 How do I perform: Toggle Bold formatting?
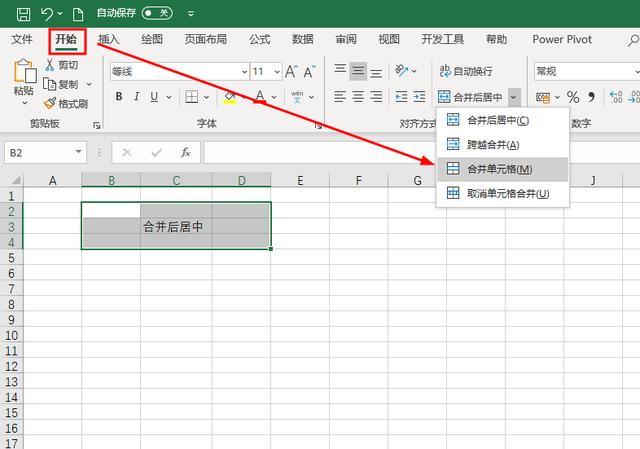[x=119, y=97]
